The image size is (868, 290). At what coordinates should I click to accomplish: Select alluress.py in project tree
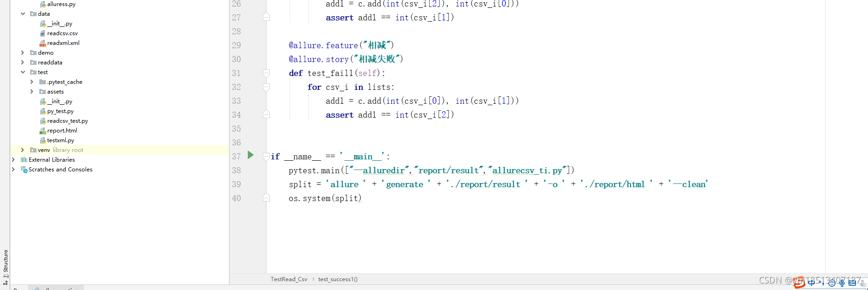[57, 4]
